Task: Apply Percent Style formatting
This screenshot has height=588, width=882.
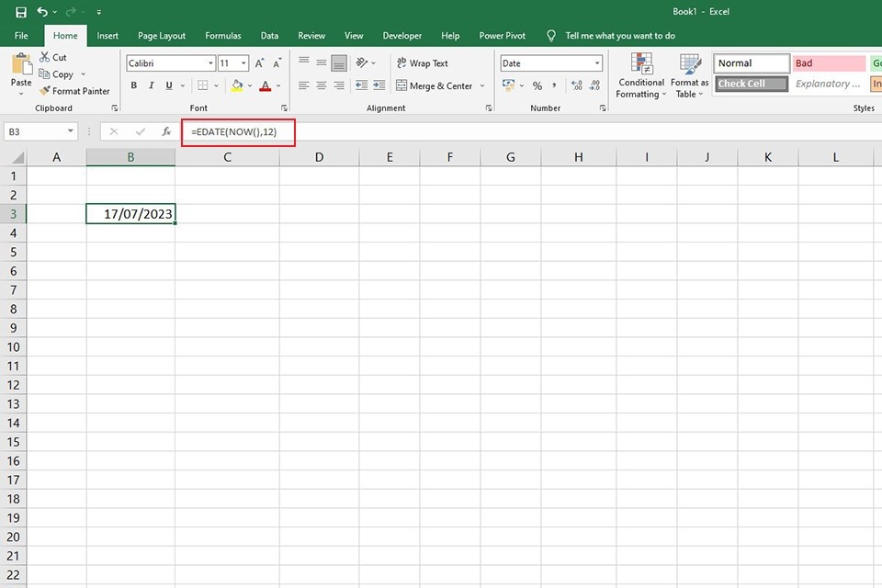Action: 537,85
